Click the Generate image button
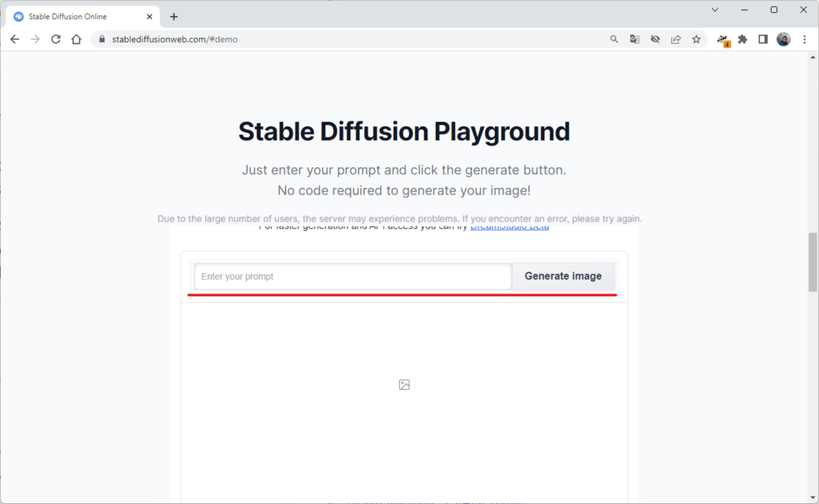Image resolution: width=819 pixels, height=504 pixels. pos(563,276)
